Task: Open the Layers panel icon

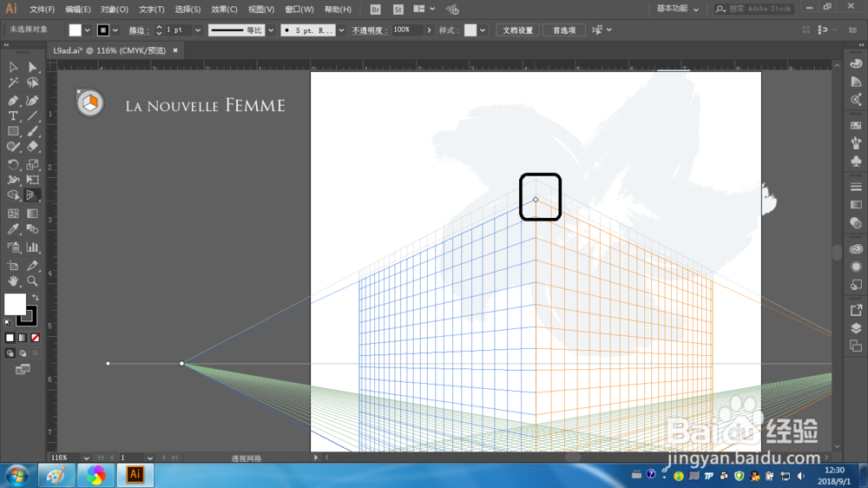Action: [x=856, y=328]
